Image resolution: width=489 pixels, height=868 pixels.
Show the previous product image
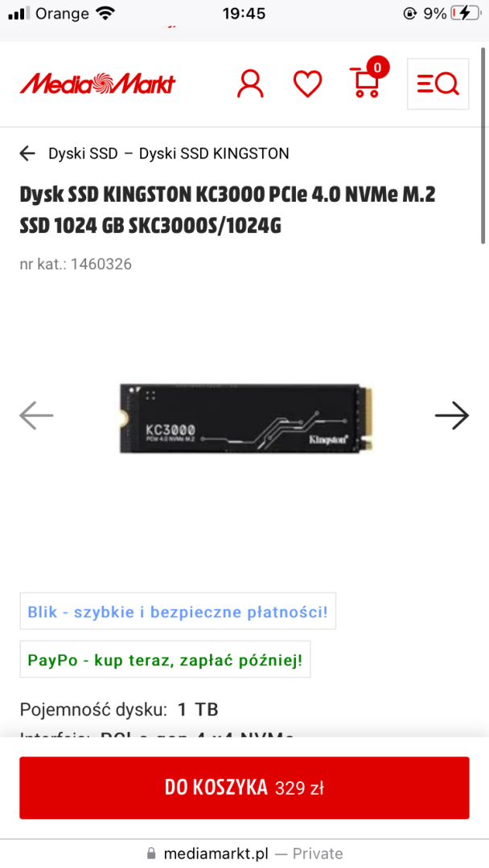[36, 416]
